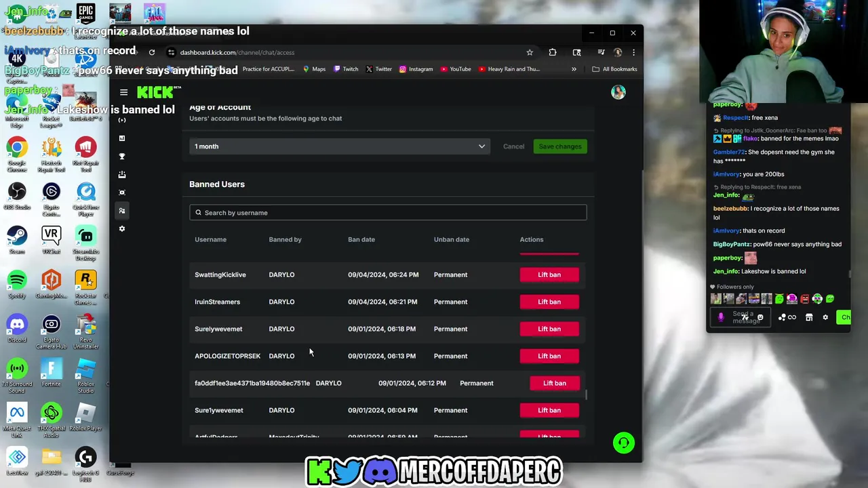Click the Username column header
This screenshot has width=868, height=488.
point(210,239)
